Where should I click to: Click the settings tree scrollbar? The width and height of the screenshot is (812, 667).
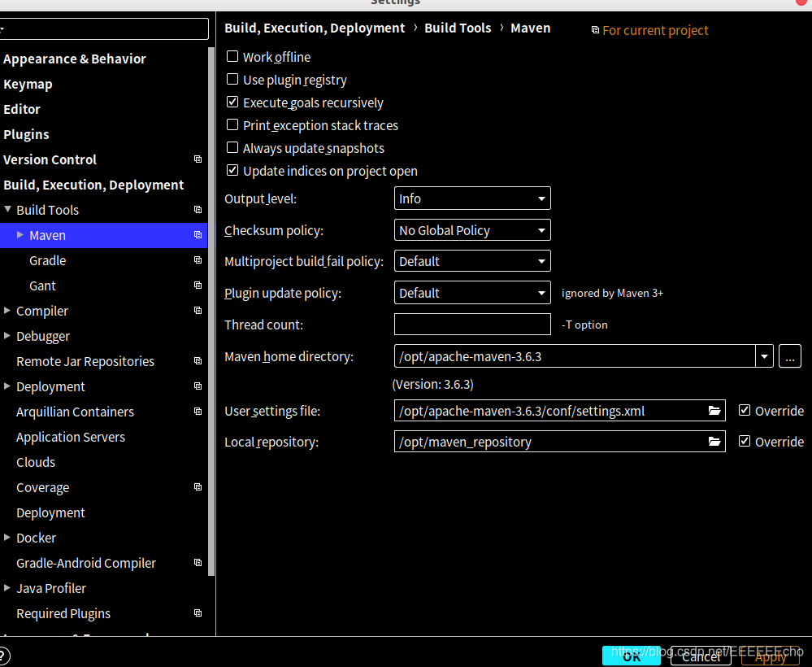tap(211, 311)
